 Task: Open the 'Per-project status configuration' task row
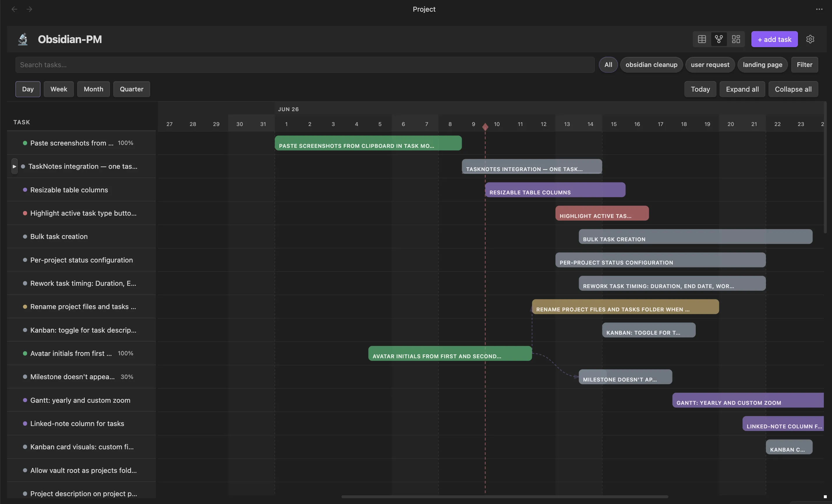pyautogui.click(x=82, y=260)
